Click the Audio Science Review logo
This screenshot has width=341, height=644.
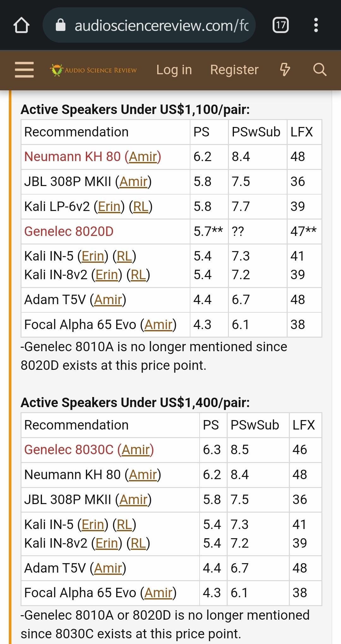click(93, 70)
